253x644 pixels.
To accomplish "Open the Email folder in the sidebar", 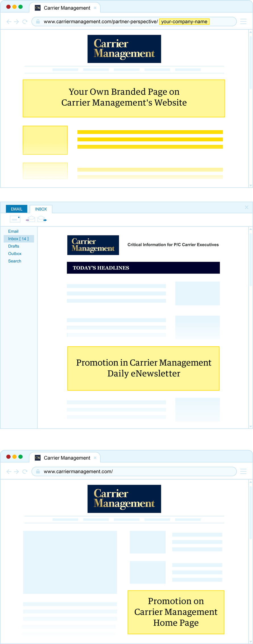I will pyautogui.click(x=13, y=231).
